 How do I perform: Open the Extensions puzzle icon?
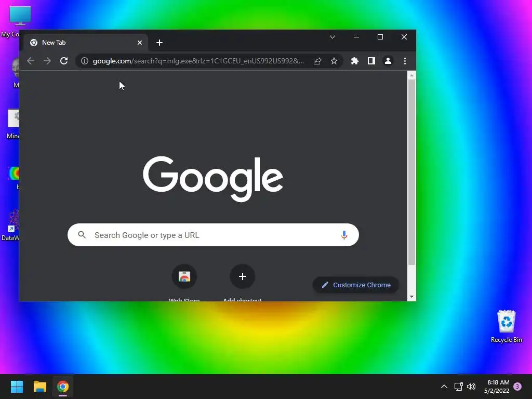pos(354,61)
